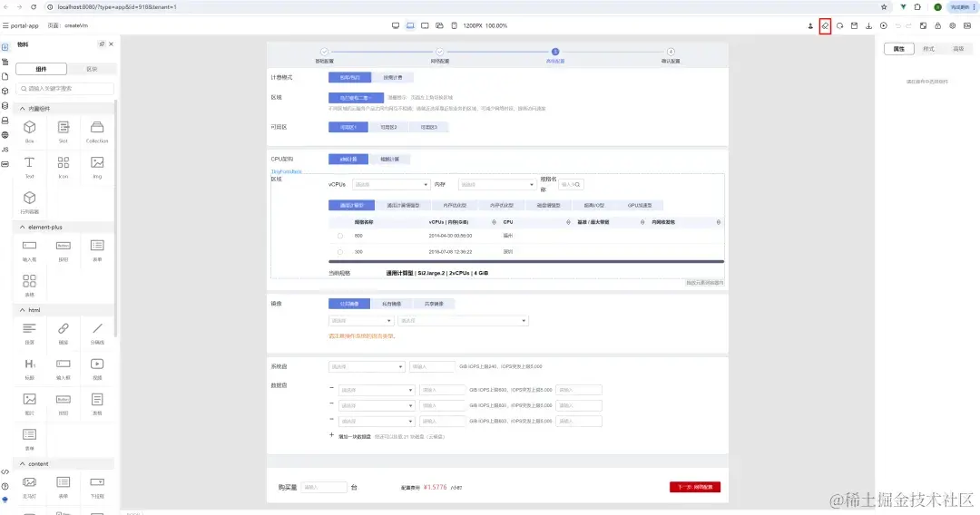Open the database datasource sidebar icon
Screen dimensions: 980x515
coord(5,105)
